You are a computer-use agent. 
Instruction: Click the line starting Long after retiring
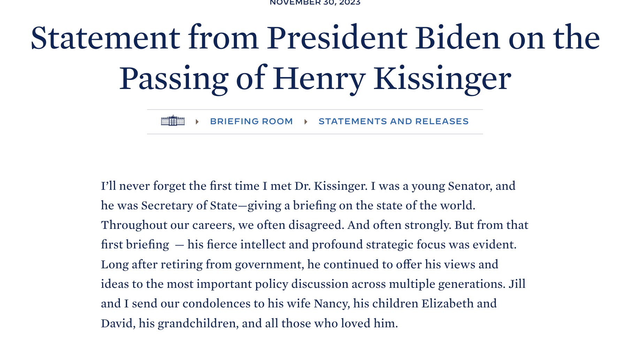click(300, 264)
